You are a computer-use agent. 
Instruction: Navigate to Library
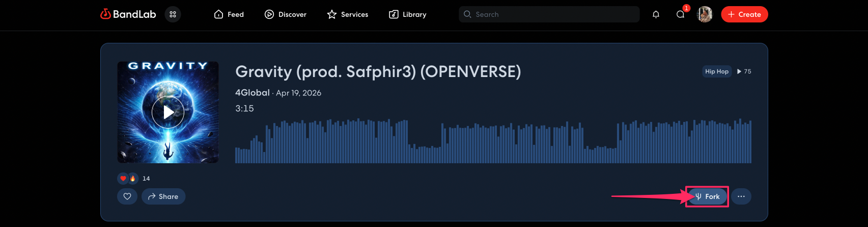(x=408, y=14)
